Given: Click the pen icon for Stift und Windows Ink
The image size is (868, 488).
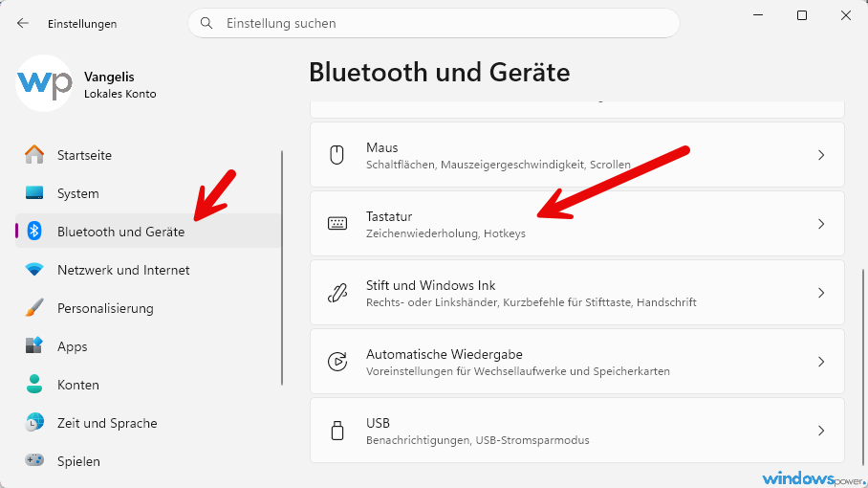Looking at the screenshot, I should [x=337, y=293].
